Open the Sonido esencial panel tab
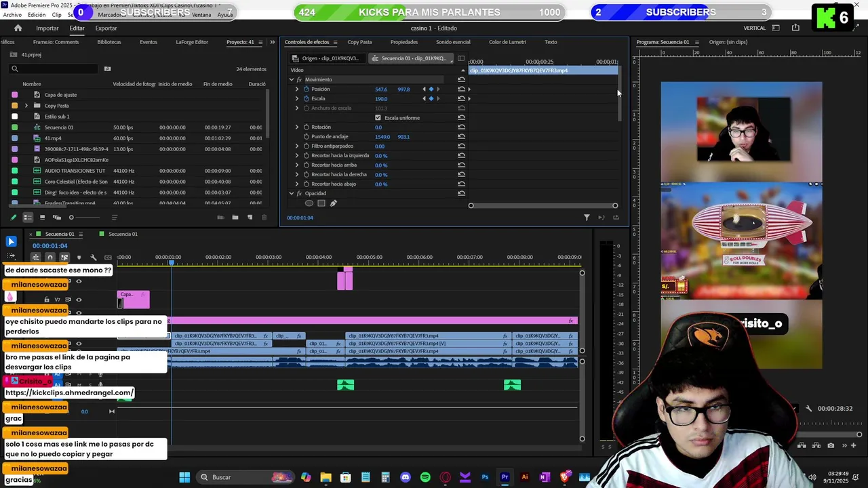The width and height of the screenshot is (868, 488). [x=453, y=42]
